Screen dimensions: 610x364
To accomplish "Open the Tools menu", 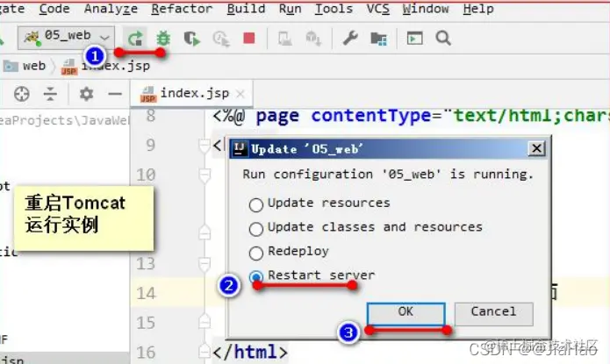I will 334,9.
